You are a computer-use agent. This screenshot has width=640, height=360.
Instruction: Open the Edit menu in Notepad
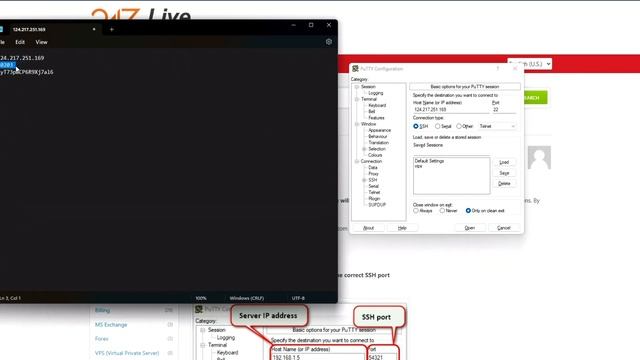20,42
